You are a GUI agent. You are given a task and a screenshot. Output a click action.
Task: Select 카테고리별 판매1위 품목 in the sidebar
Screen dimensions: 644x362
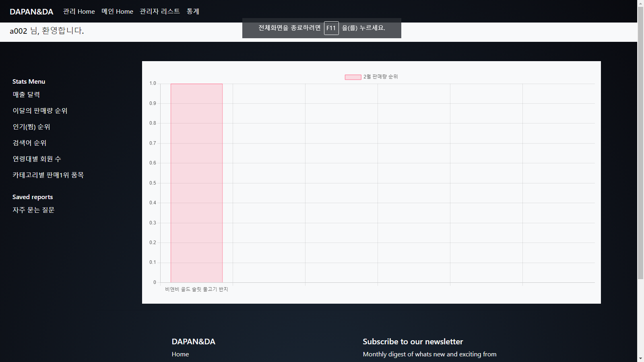pos(48,175)
